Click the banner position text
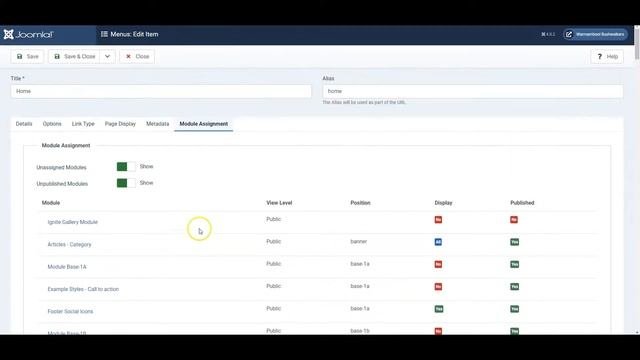This screenshot has height=360, width=640. [359, 242]
